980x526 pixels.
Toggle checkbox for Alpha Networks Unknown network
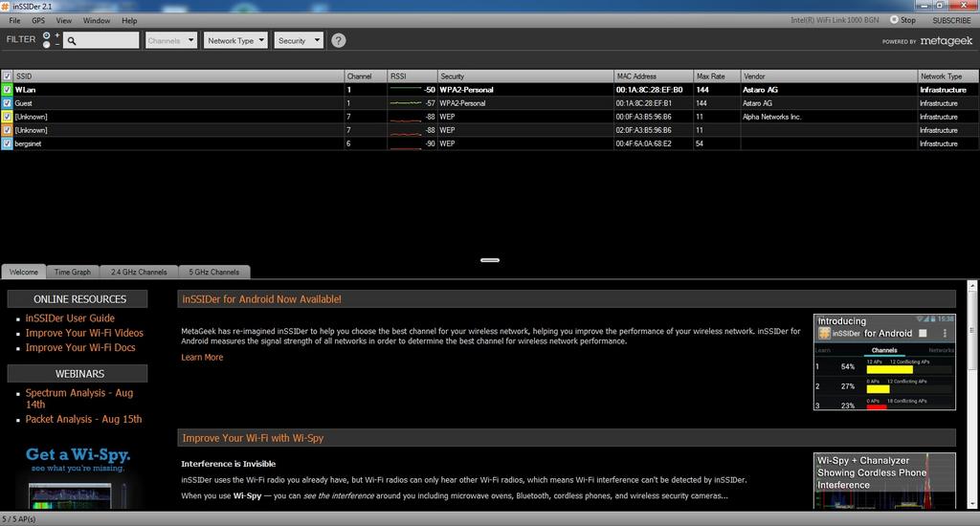pyautogui.click(x=7, y=117)
